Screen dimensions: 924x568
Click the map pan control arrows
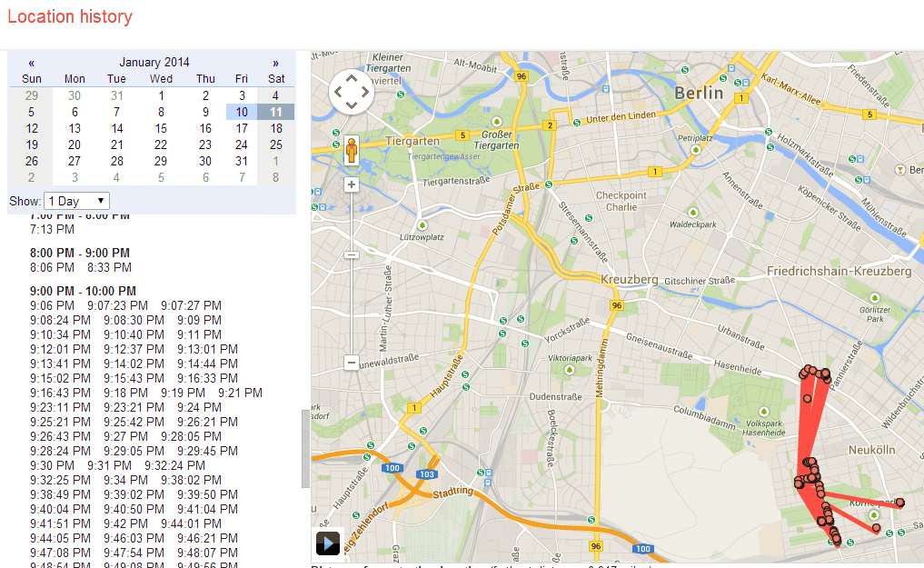coord(351,92)
